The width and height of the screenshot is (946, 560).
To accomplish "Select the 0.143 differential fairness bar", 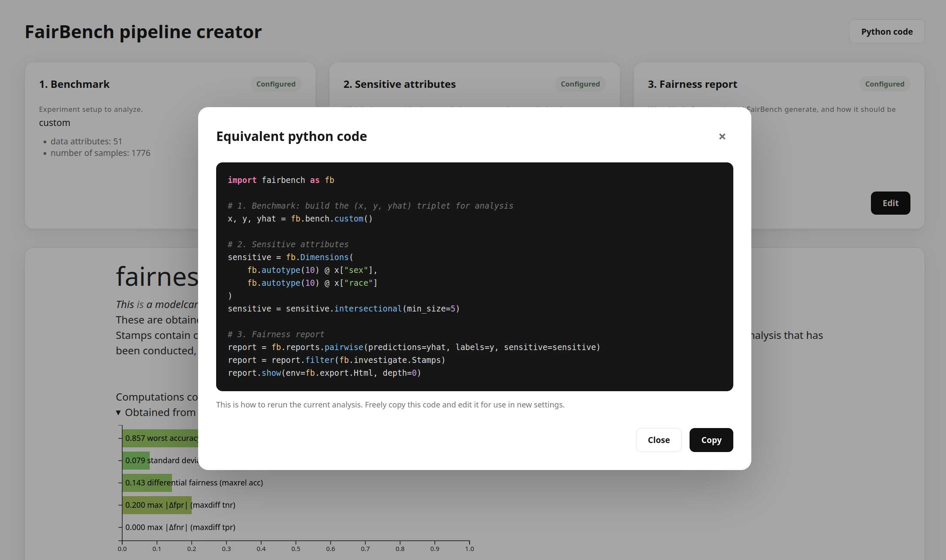I will point(147,482).
